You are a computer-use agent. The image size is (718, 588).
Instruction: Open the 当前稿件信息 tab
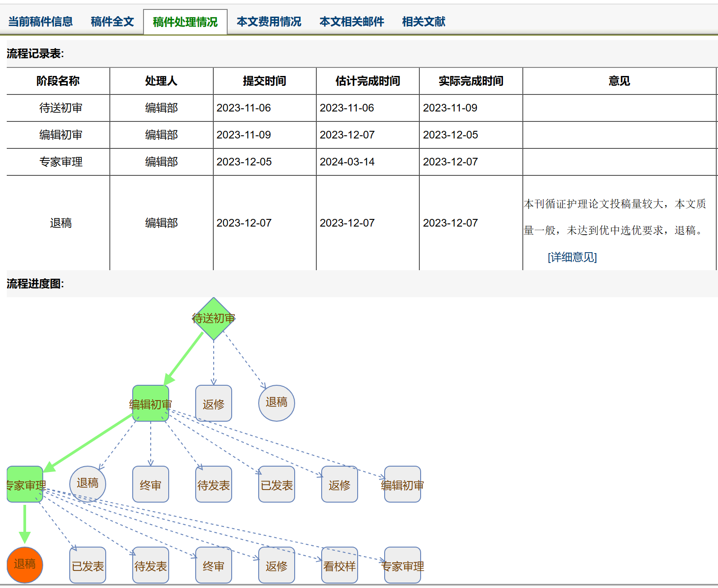(40, 22)
